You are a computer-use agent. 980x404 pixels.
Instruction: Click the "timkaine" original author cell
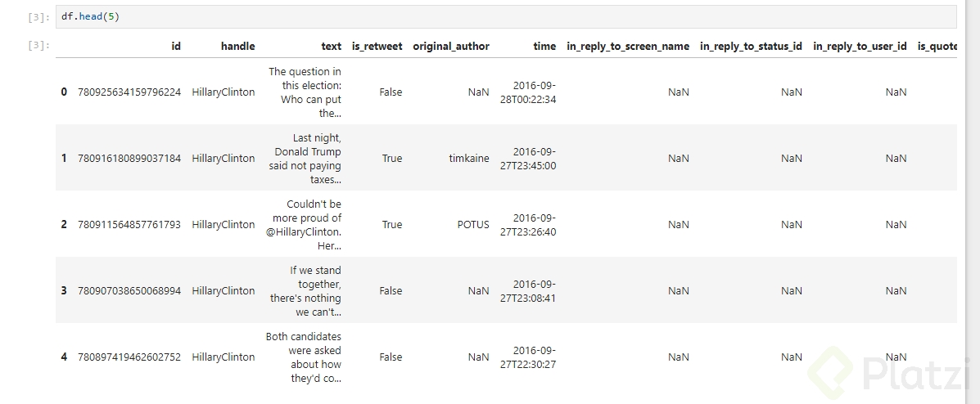469,159
